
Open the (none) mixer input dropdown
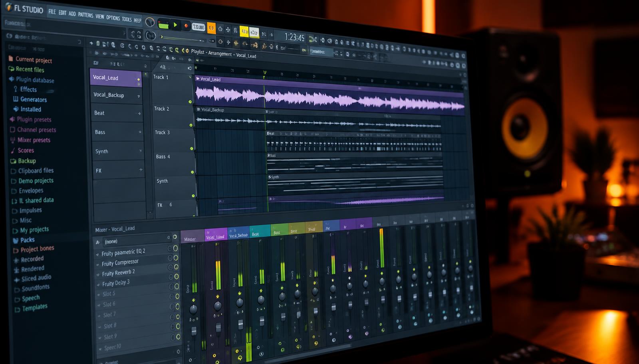[137, 240]
